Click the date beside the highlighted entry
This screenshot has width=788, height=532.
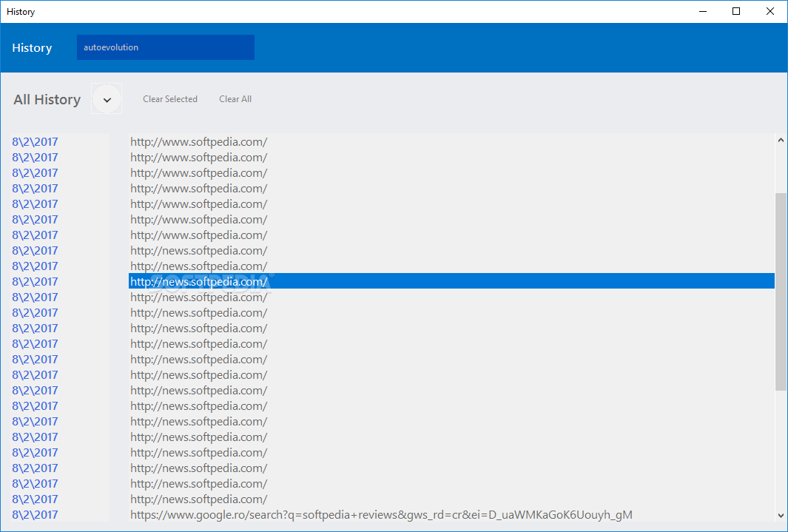point(36,281)
